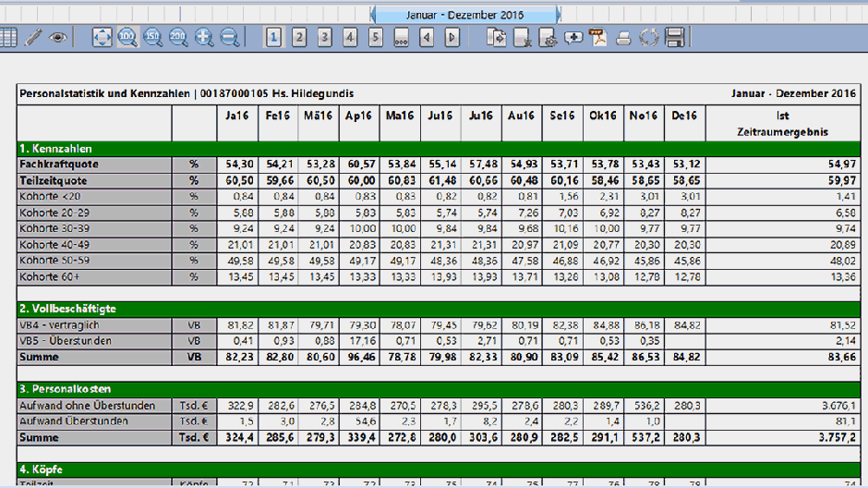Select the 3. Personalkosten section header

tap(439, 389)
